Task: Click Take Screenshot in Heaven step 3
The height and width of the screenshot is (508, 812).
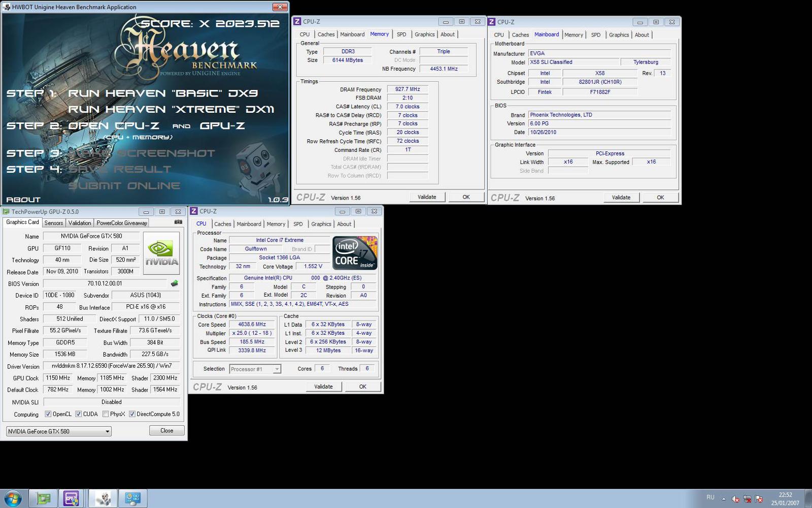Action: 142,153
